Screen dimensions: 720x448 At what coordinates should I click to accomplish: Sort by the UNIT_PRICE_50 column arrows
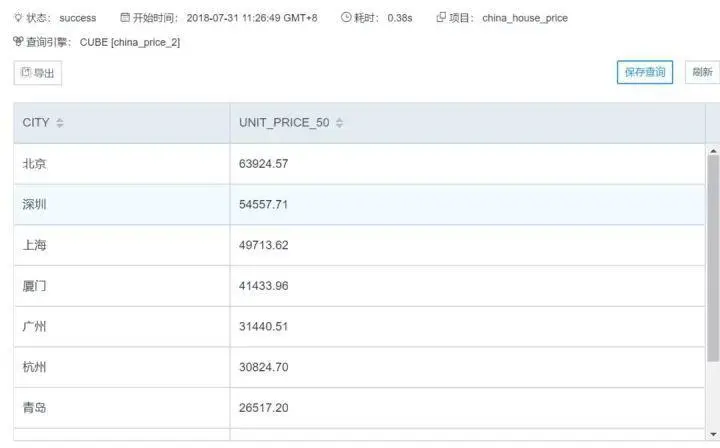point(339,123)
